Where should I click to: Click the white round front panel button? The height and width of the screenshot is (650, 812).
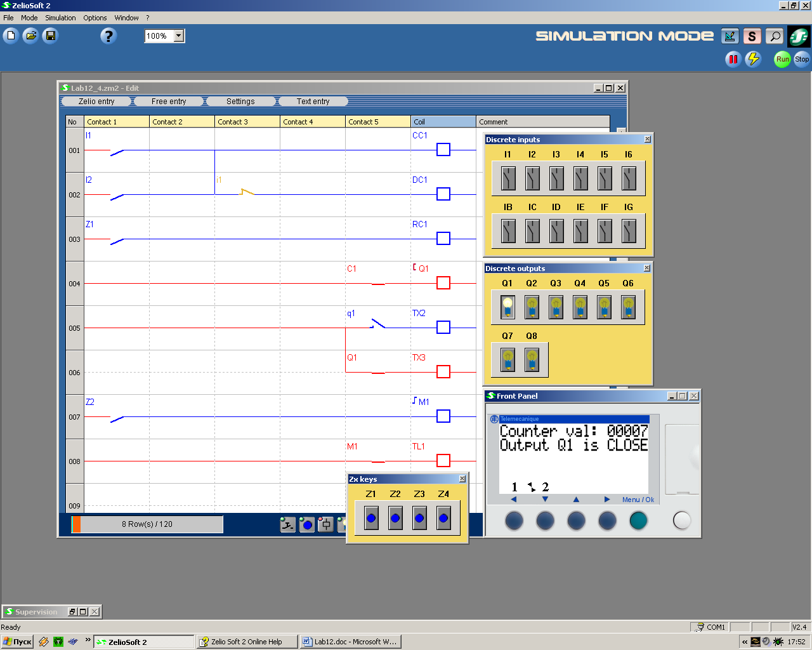coord(682,521)
